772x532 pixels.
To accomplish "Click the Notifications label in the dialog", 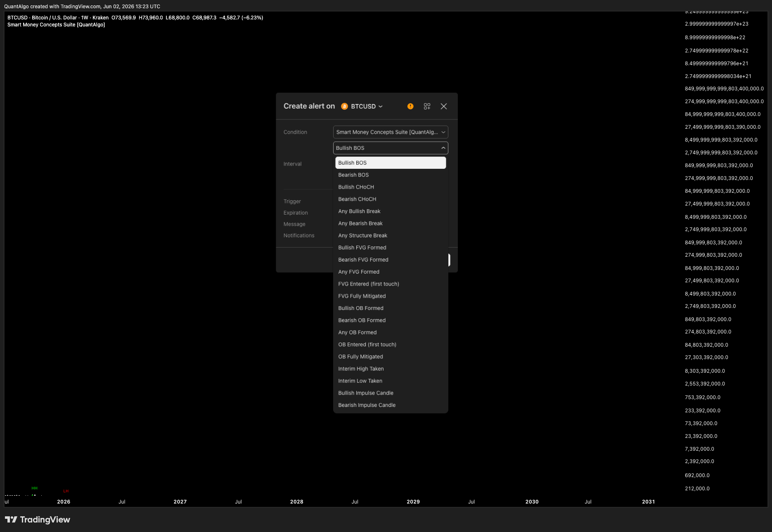I will click(299, 235).
